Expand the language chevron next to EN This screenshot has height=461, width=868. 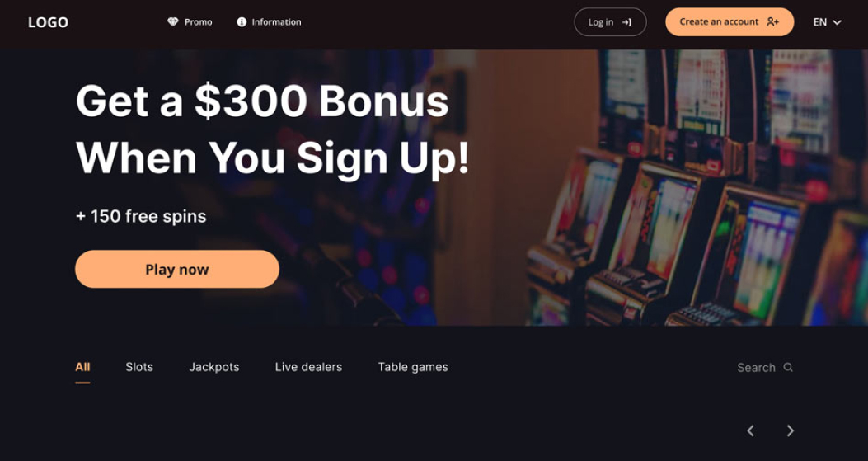click(x=837, y=22)
